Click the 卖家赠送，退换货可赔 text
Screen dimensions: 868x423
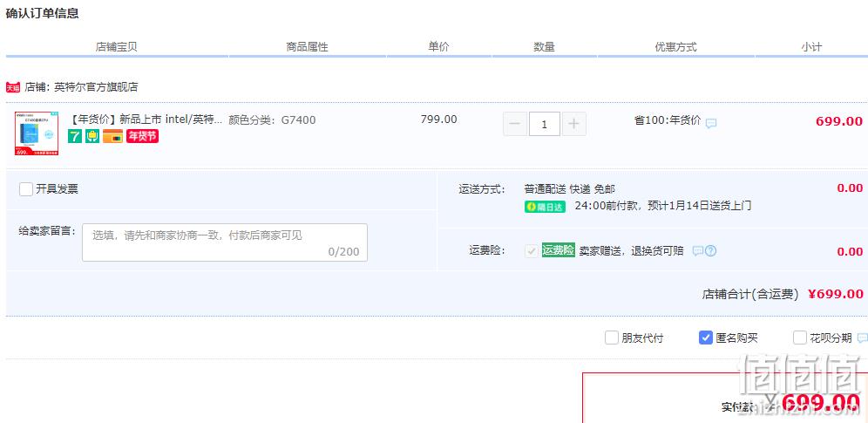click(632, 251)
